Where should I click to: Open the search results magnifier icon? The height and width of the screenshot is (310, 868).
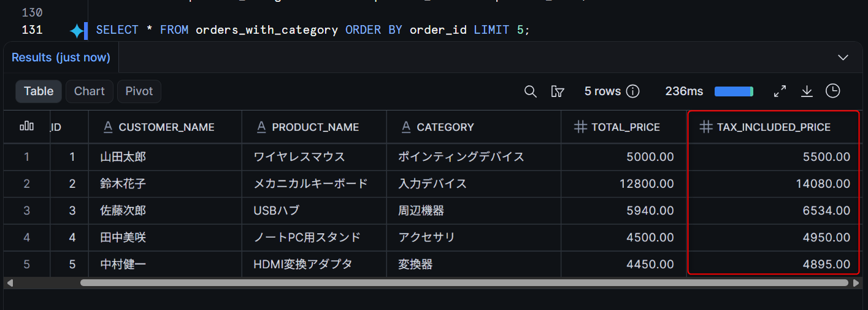tap(531, 91)
